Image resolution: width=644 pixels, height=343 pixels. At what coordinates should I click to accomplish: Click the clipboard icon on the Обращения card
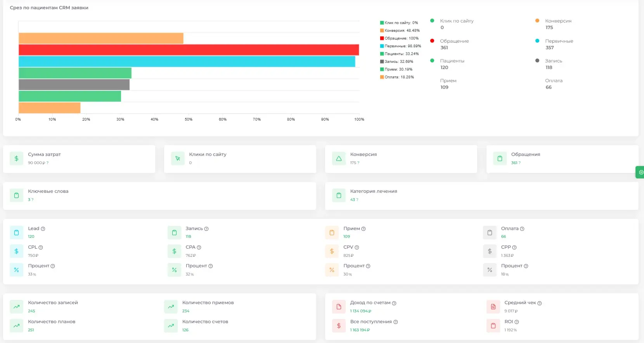pos(500,158)
